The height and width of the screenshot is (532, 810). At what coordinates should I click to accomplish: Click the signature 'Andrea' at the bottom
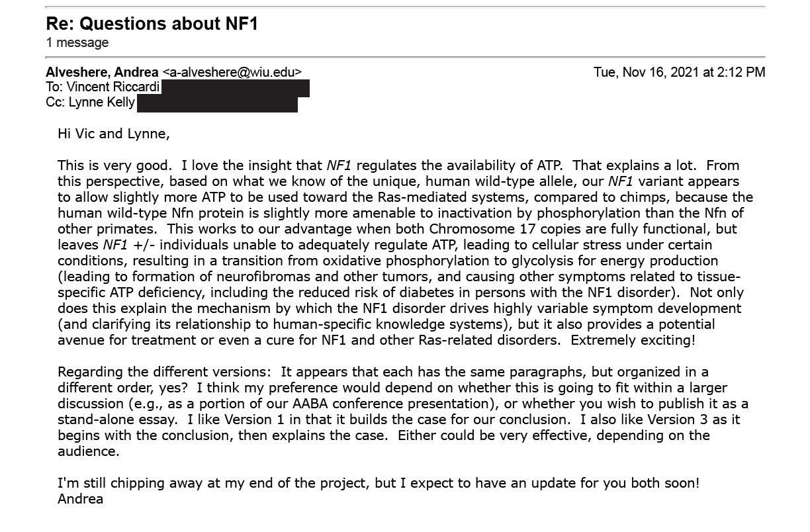click(81, 499)
